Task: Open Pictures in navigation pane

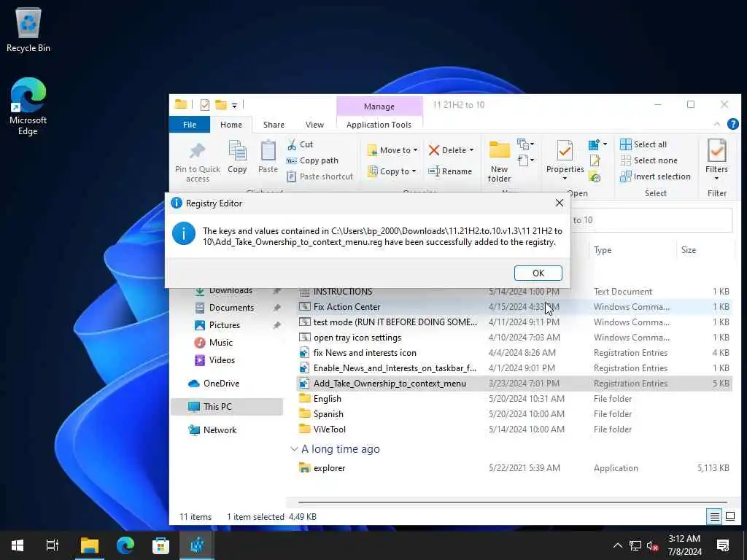Action: [x=224, y=324]
